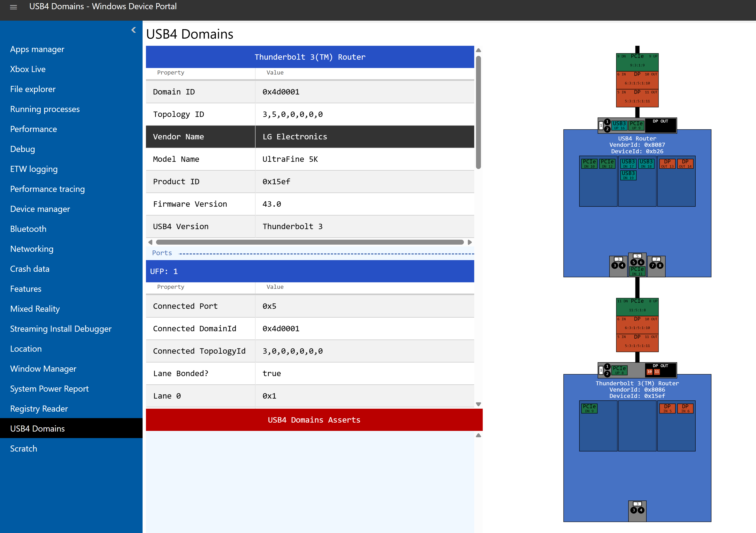Select the PCIe UP 8 adapter box

(x=619, y=370)
